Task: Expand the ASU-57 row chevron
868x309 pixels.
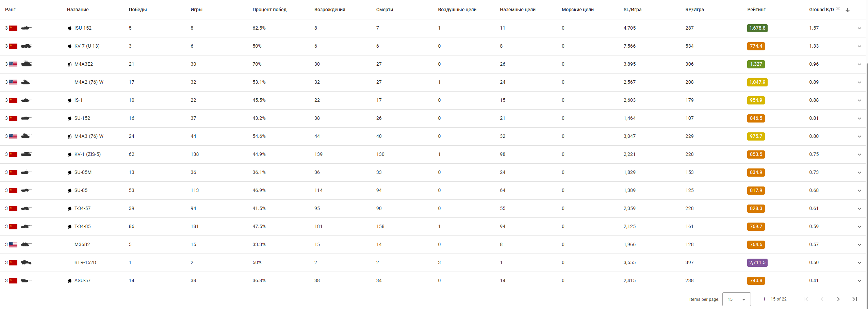Action: click(x=859, y=281)
